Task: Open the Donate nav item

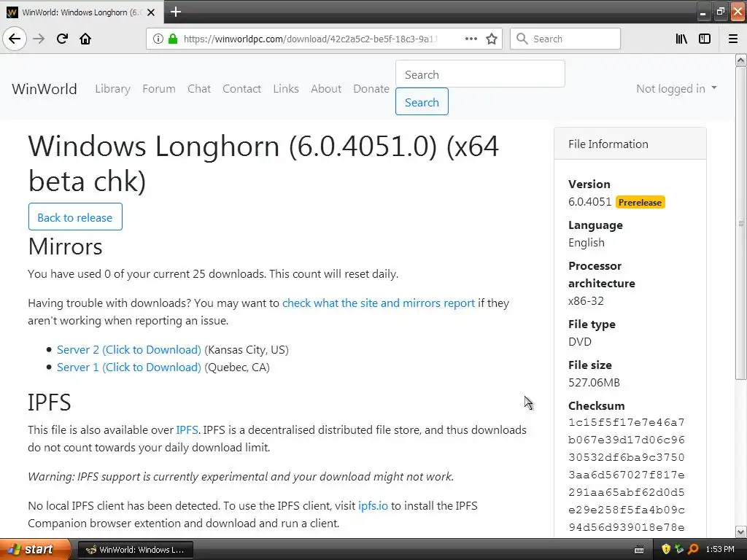Action: point(371,88)
